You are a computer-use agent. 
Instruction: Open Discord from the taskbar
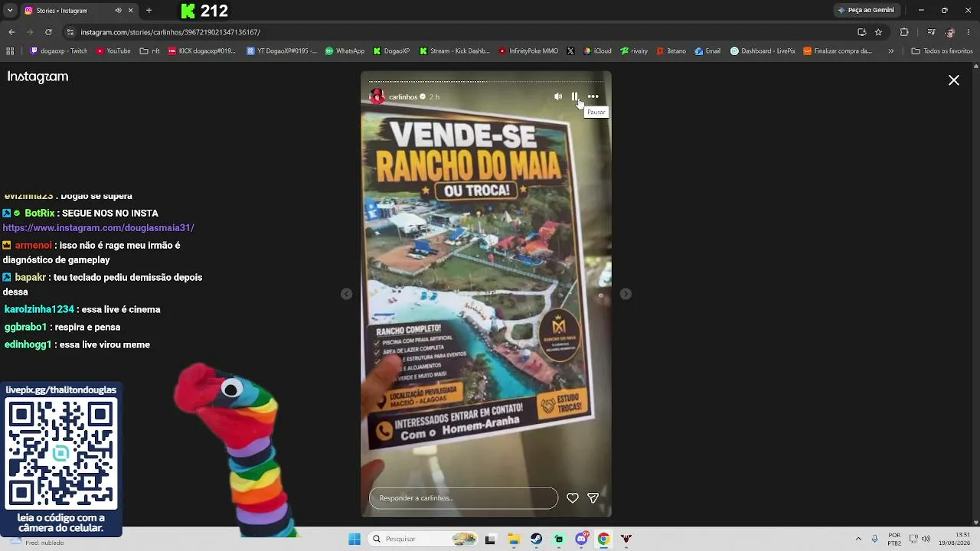tap(582, 539)
